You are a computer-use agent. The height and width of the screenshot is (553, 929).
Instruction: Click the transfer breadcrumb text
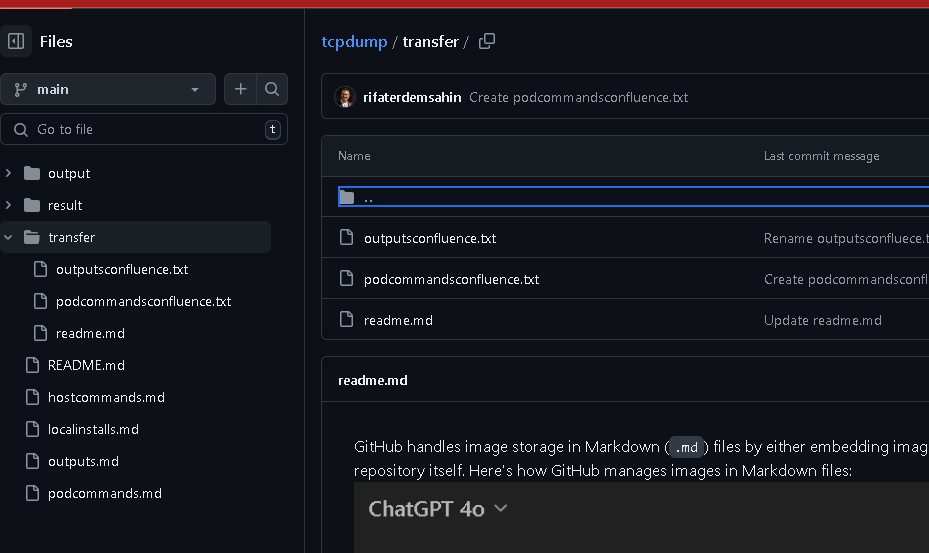431,41
